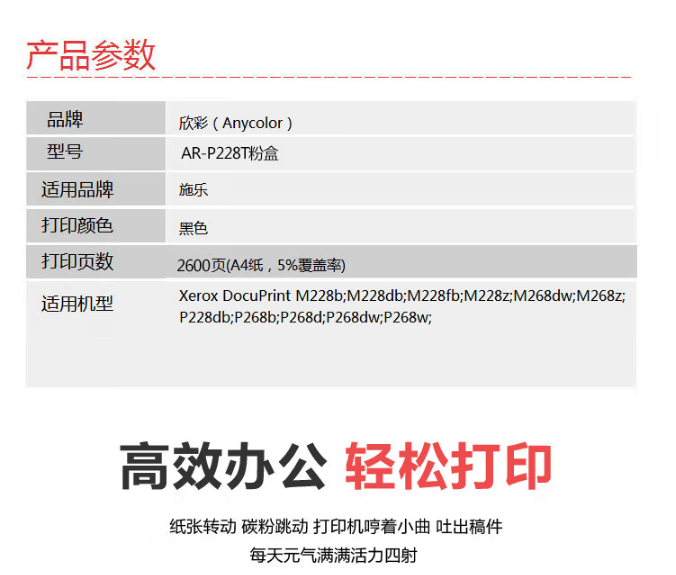
Task: Click the 轻松打印 red headline
Action: pos(448,466)
